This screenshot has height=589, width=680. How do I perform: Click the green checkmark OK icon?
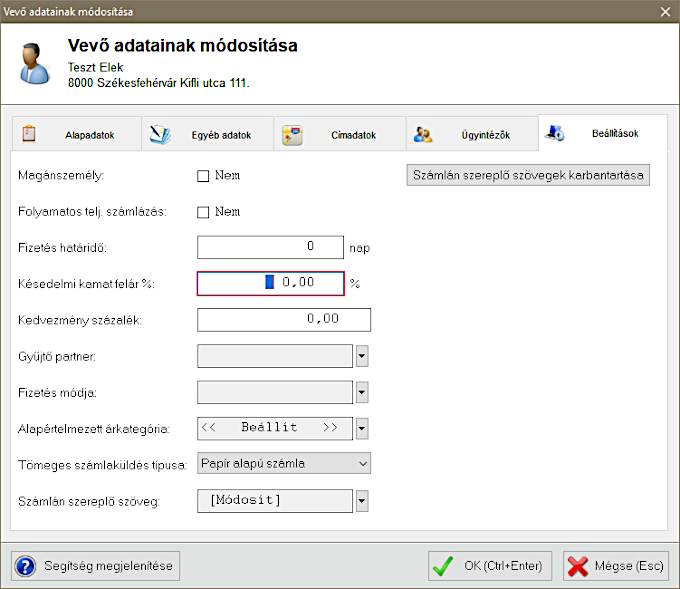tap(443, 566)
